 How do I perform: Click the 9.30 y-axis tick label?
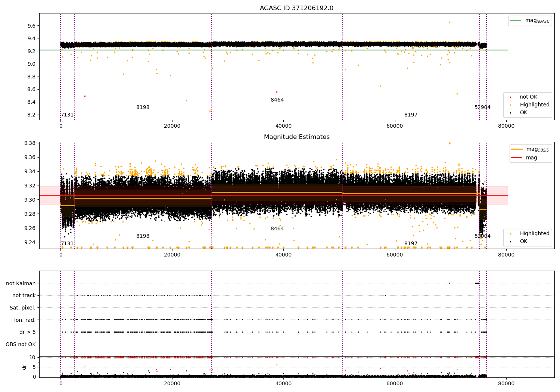click(30, 200)
